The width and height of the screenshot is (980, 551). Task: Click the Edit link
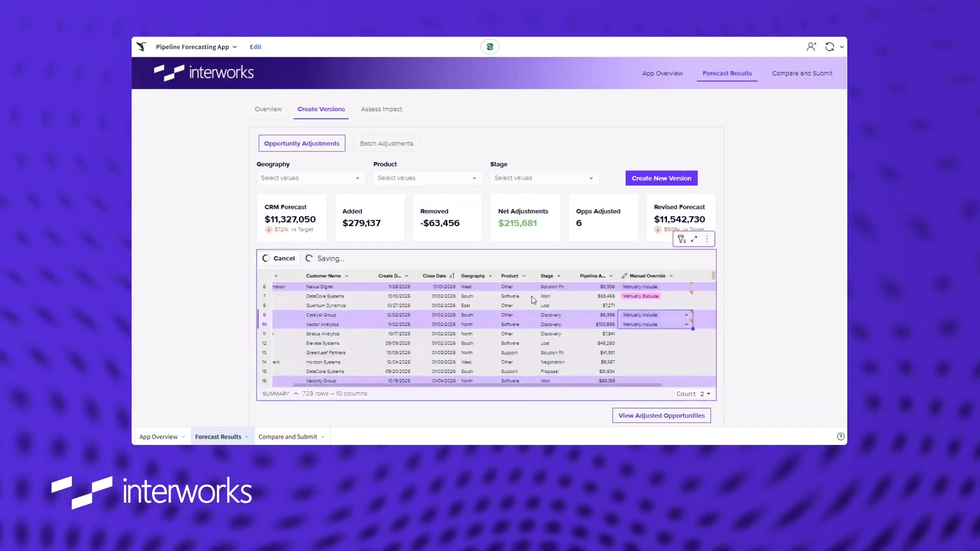255,47
